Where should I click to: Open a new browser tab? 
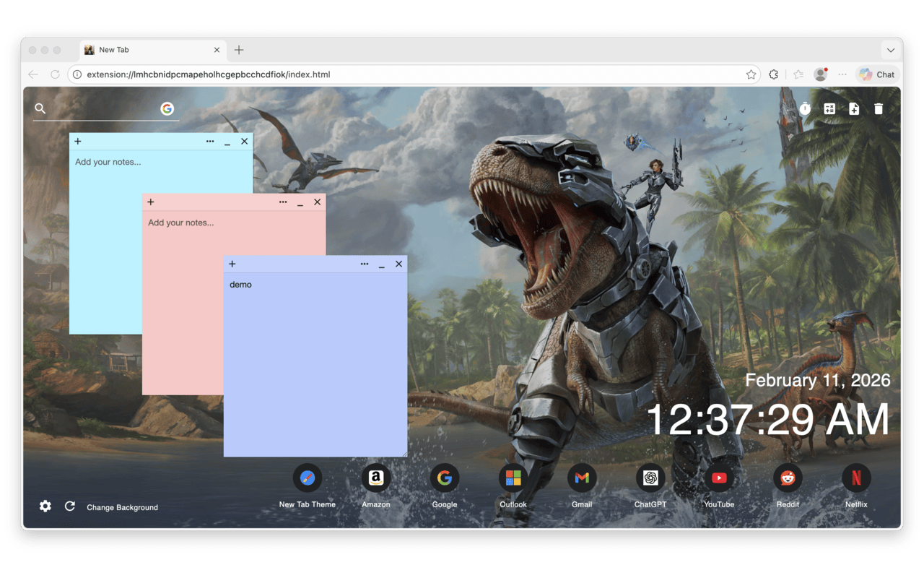click(x=239, y=50)
